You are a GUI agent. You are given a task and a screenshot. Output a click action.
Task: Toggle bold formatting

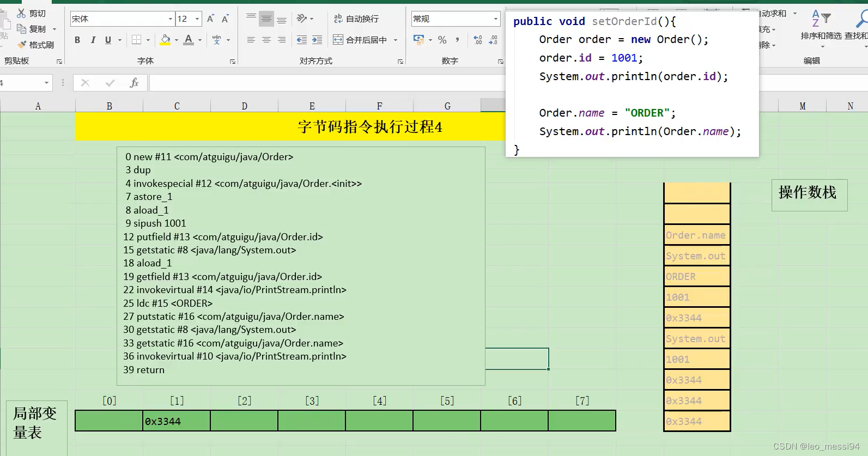[x=77, y=40]
